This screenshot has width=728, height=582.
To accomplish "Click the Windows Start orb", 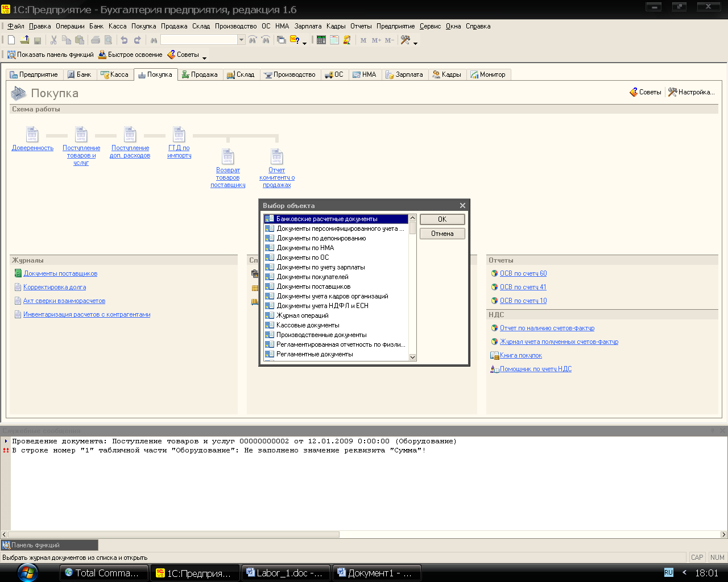I will pyautogui.click(x=27, y=572).
